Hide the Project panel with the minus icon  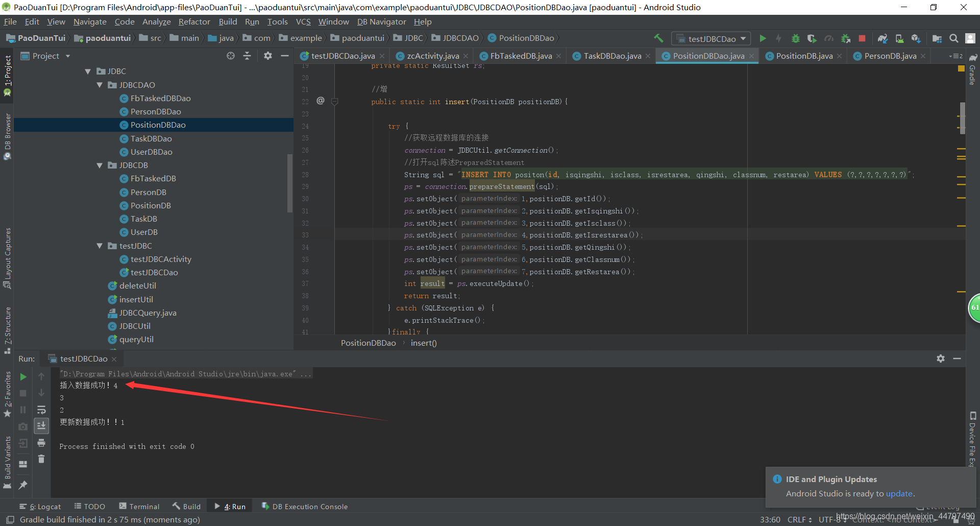click(285, 56)
